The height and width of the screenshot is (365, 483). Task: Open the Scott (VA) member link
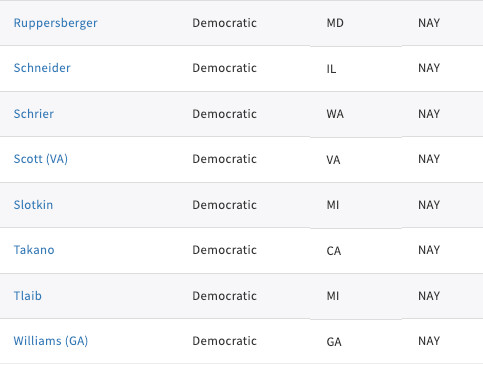pyautogui.click(x=41, y=159)
